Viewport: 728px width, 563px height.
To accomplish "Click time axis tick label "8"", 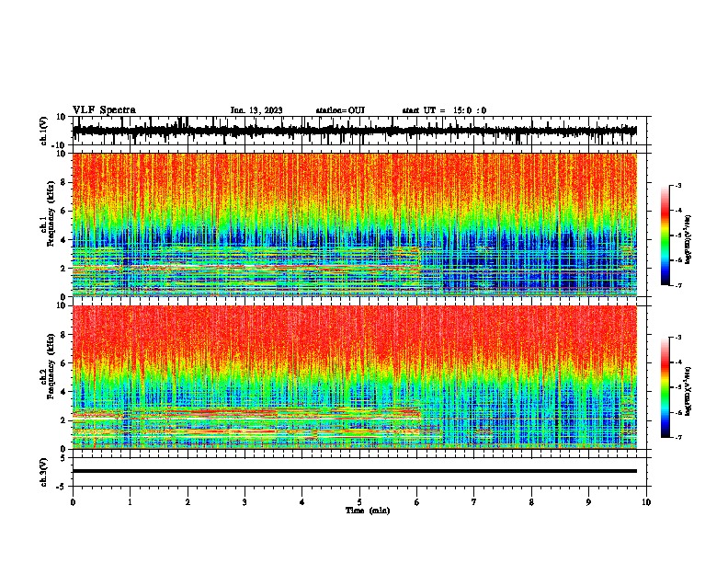I will [531, 502].
